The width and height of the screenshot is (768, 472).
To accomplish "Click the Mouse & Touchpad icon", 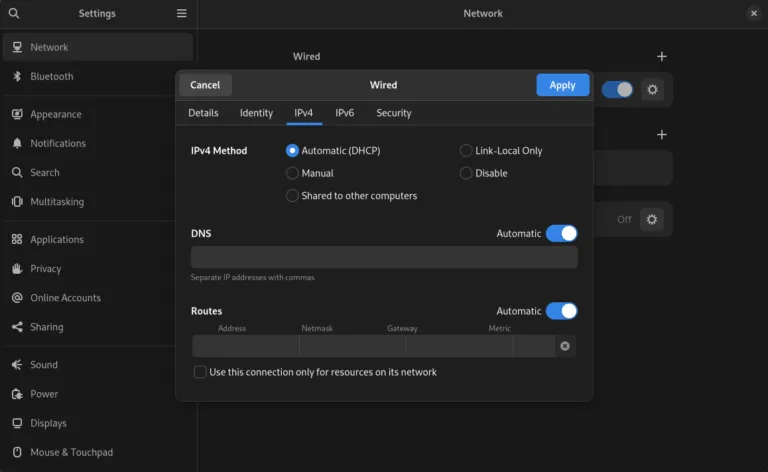I will (17, 452).
